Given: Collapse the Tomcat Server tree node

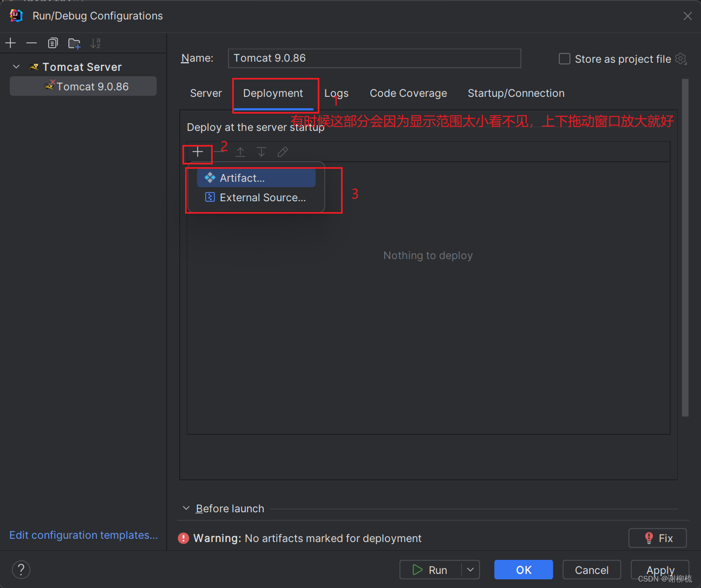Looking at the screenshot, I should tap(16, 67).
